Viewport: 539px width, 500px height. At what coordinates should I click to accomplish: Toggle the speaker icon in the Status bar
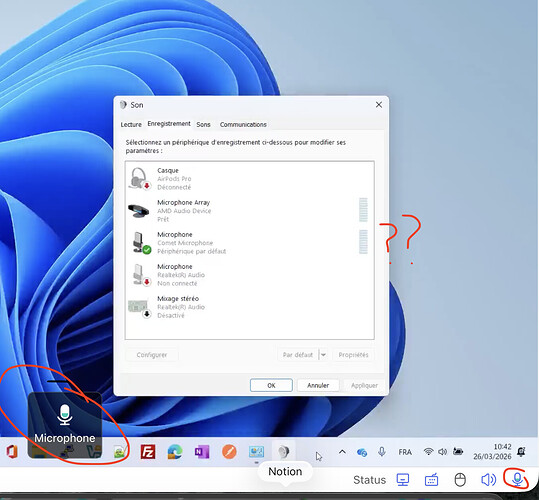tap(488, 480)
